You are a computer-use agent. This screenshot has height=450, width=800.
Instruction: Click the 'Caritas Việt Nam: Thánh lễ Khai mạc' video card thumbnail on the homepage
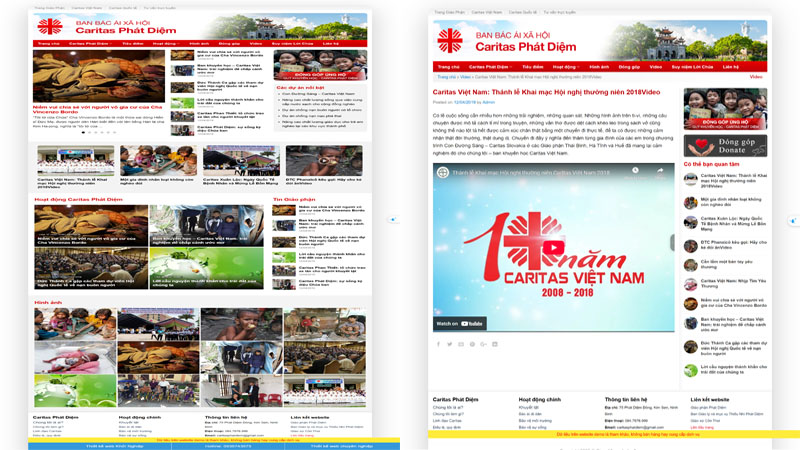click(x=76, y=160)
